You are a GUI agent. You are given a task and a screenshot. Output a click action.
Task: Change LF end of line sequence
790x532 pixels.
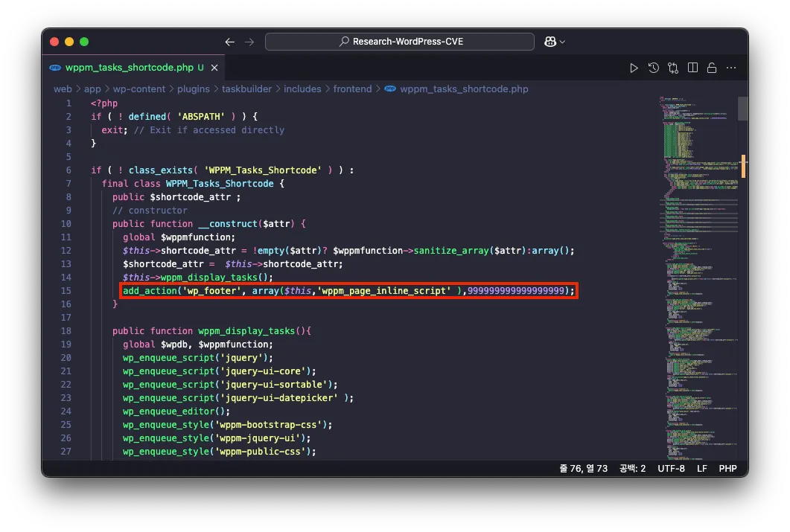(x=701, y=469)
